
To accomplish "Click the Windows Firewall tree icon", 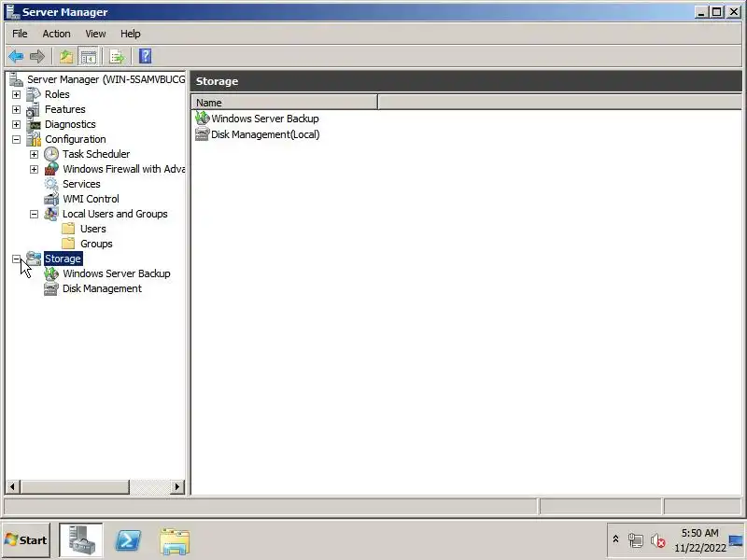I will (51, 169).
